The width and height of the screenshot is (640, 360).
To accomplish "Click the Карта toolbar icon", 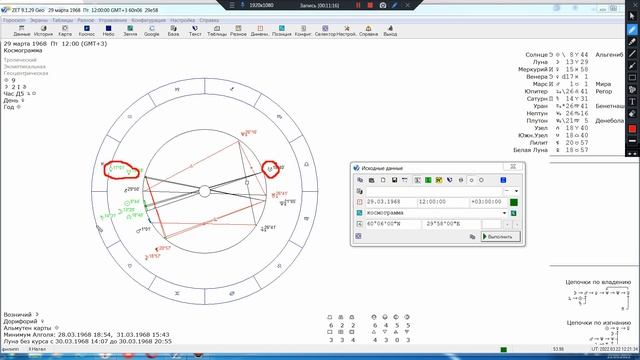I will click(65, 31).
